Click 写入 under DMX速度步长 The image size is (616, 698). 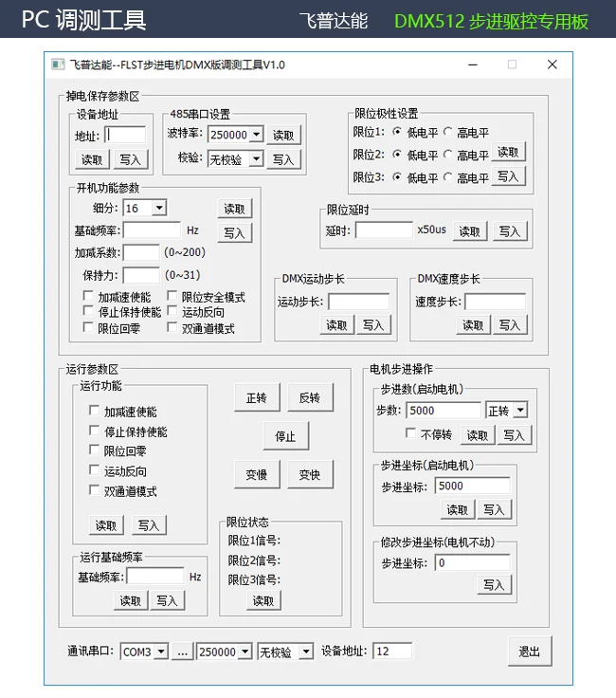click(x=510, y=325)
